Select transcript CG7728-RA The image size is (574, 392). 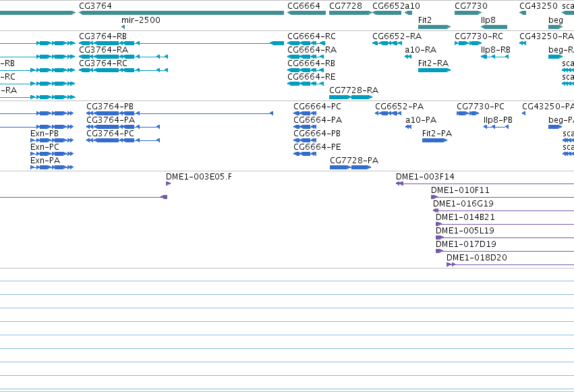pyautogui.click(x=351, y=97)
